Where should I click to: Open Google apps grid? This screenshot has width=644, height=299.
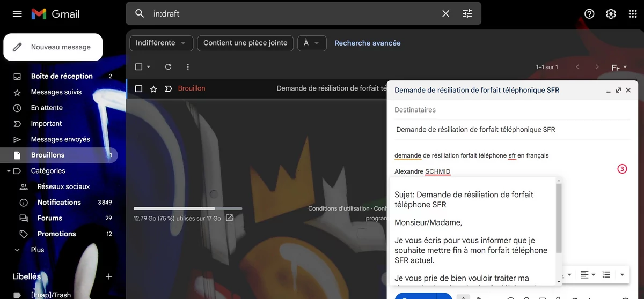point(632,14)
